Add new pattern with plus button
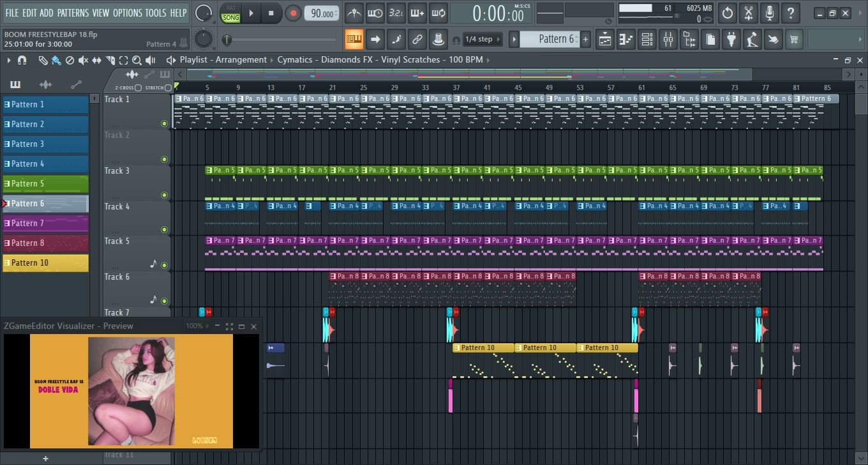 [585, 39]
